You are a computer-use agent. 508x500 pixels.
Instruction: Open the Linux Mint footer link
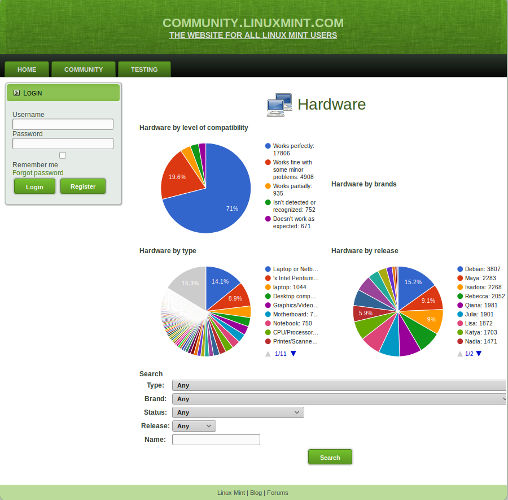[231, 493]
